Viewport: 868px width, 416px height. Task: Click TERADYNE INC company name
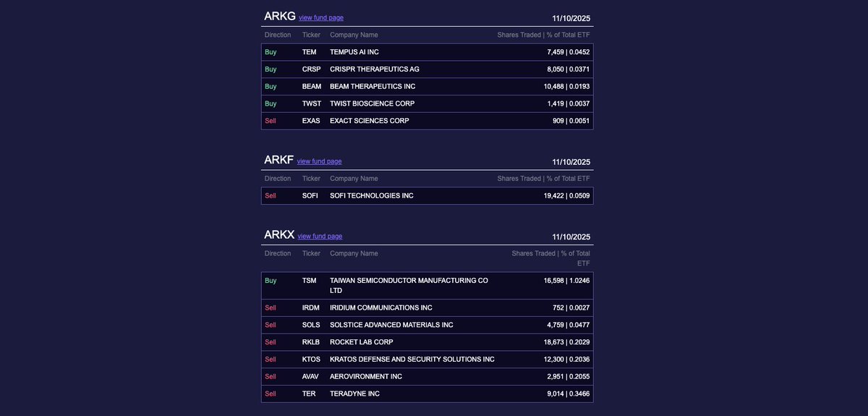pyautogui.click(x=354, y=394)
